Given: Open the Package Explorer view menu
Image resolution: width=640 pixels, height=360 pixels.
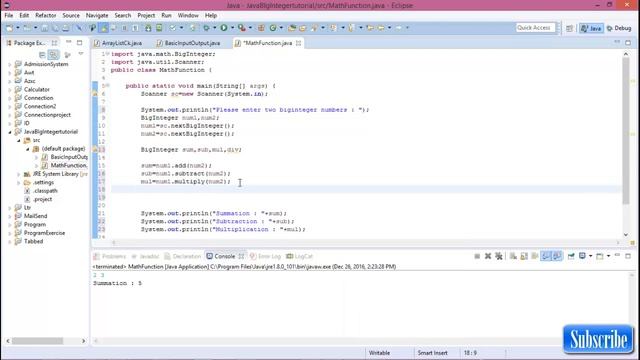Looking at the screenshot, I should (x=80, y=54).
